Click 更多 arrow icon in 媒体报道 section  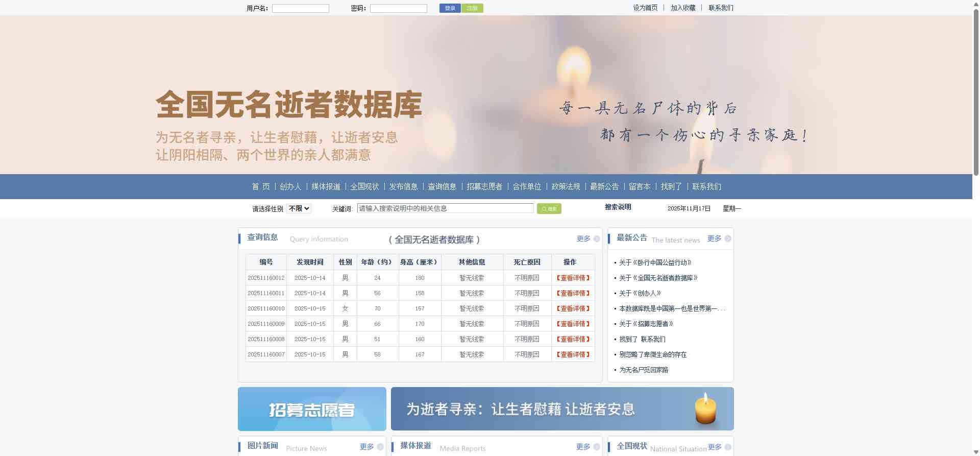click(x=596, y=447)
